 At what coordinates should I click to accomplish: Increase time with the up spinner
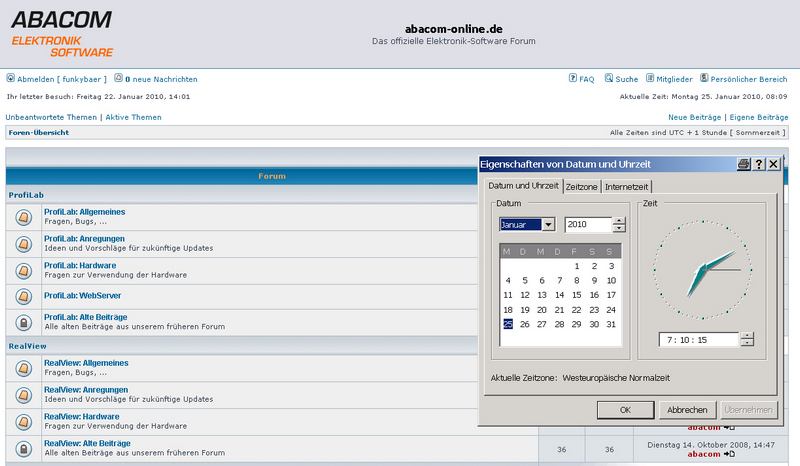(x=747, y=335)
